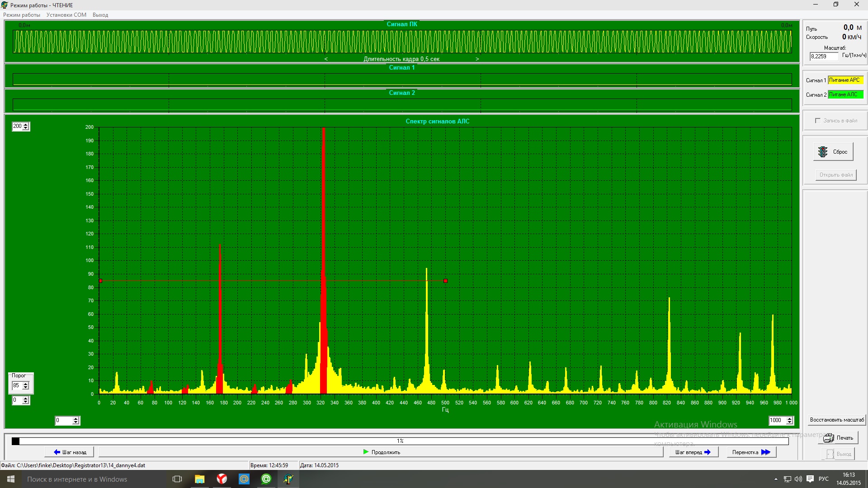Click the Сигнал 1 Питание АРС yellow indicator
Viewport: 868px width, 488px height.
[845, 80]
